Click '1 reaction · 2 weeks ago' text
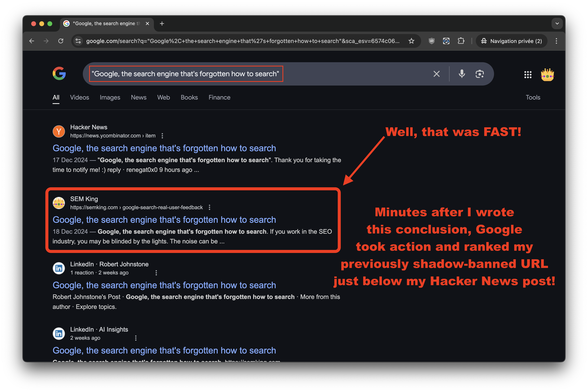 tap(99, 273)
